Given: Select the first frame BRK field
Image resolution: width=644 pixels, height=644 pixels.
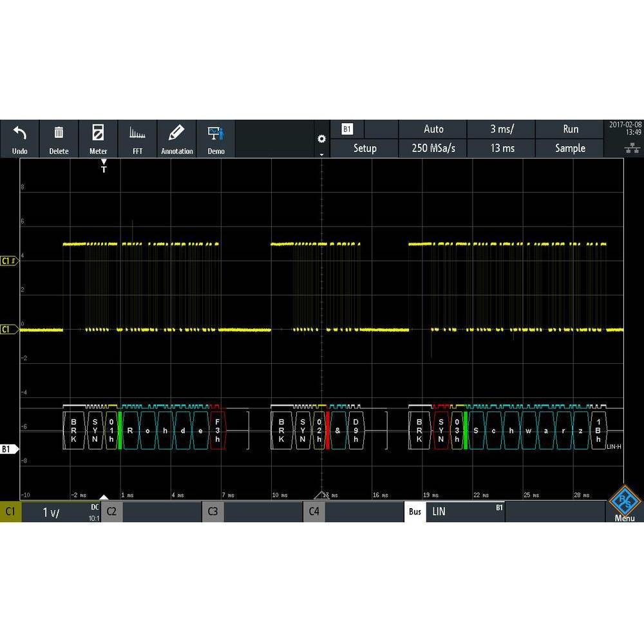Looking at the screenshot, I should (x=74, y=430).
